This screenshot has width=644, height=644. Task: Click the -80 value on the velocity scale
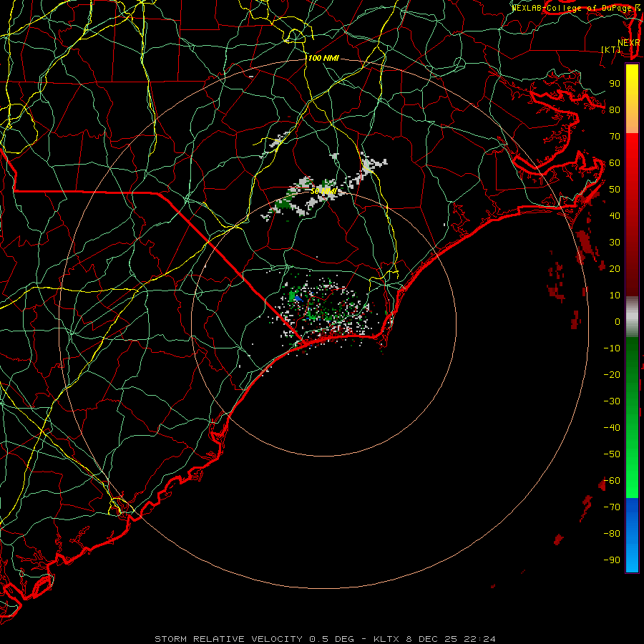612,534
